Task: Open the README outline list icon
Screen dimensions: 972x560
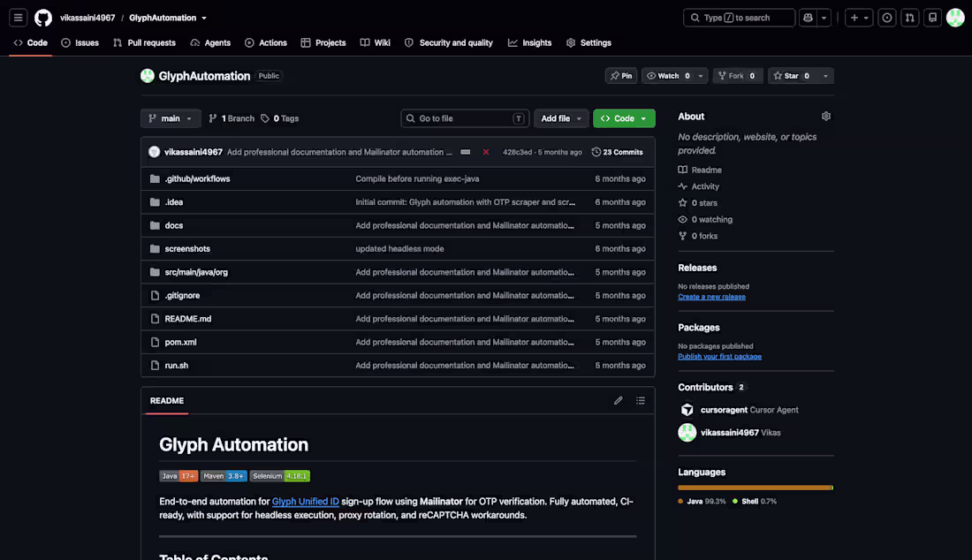Action: tap(641, 401)
